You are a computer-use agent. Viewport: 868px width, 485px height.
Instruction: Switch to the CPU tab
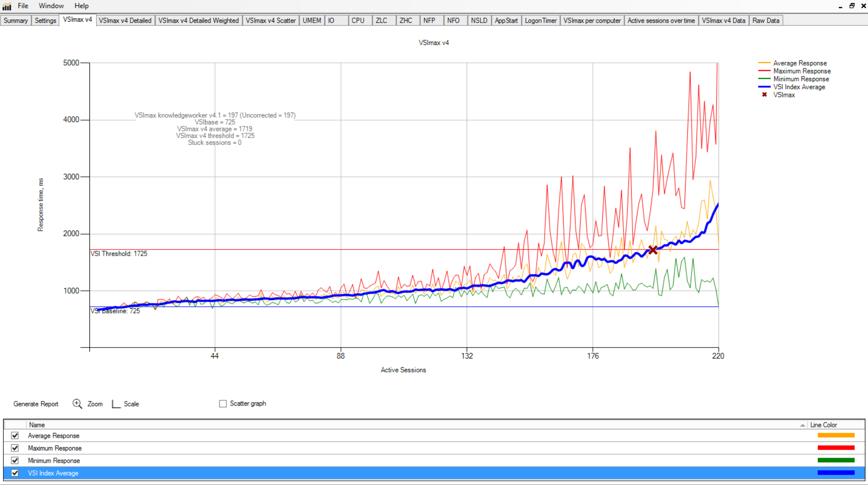[358, 21]
